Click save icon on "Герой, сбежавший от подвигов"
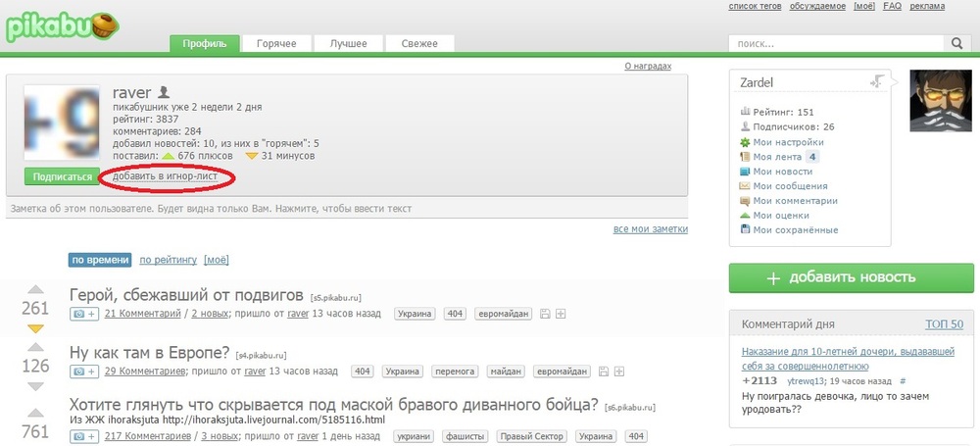Viewport: 980px width, 446px height. 545,314
